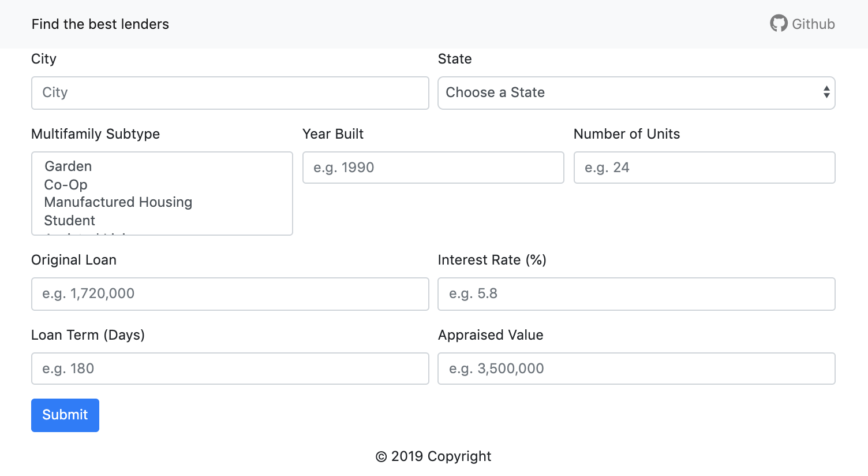Focus the Interest Rate (%) field
This screenshot has height=476, width=868.
coord(637,294)
